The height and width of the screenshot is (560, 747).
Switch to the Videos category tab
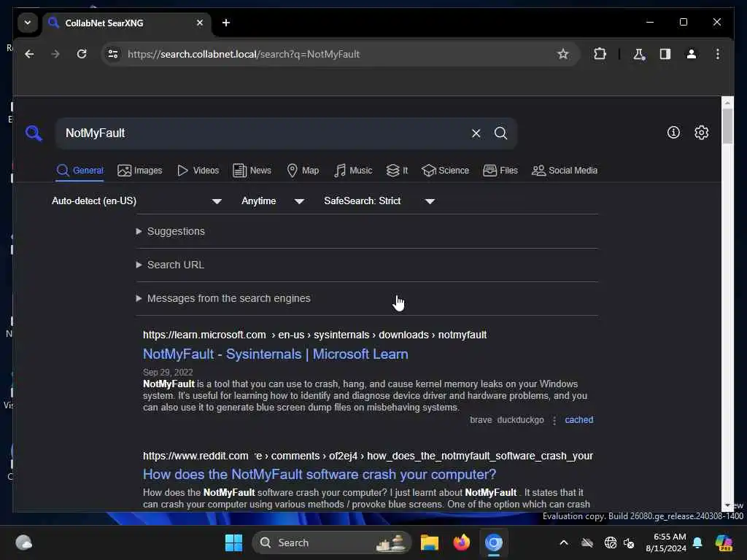coord(198,171)
